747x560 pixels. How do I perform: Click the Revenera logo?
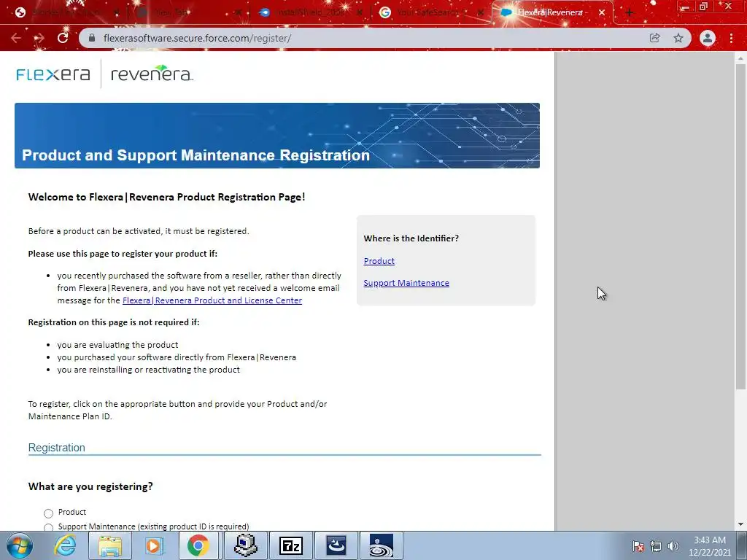tap(152, 74)
